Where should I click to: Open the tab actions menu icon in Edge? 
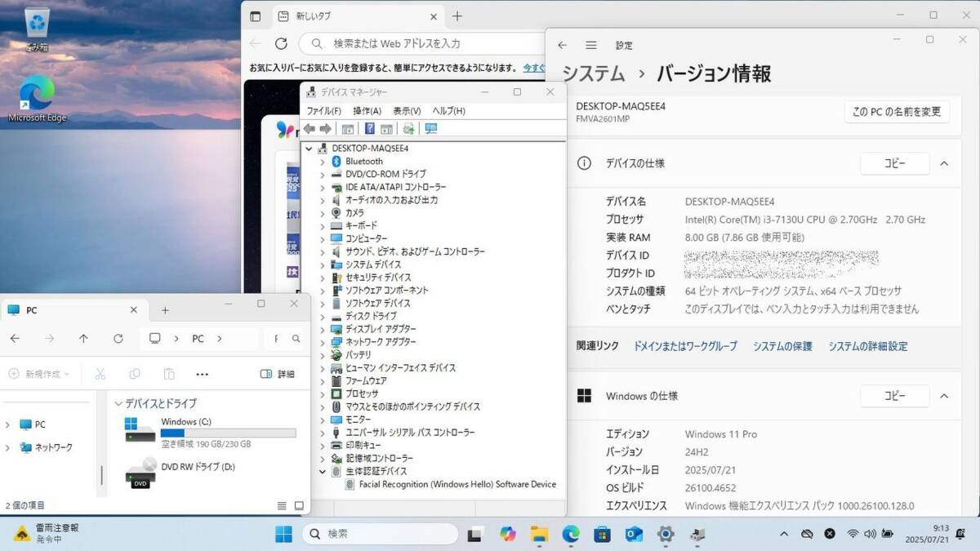(256, 16)
